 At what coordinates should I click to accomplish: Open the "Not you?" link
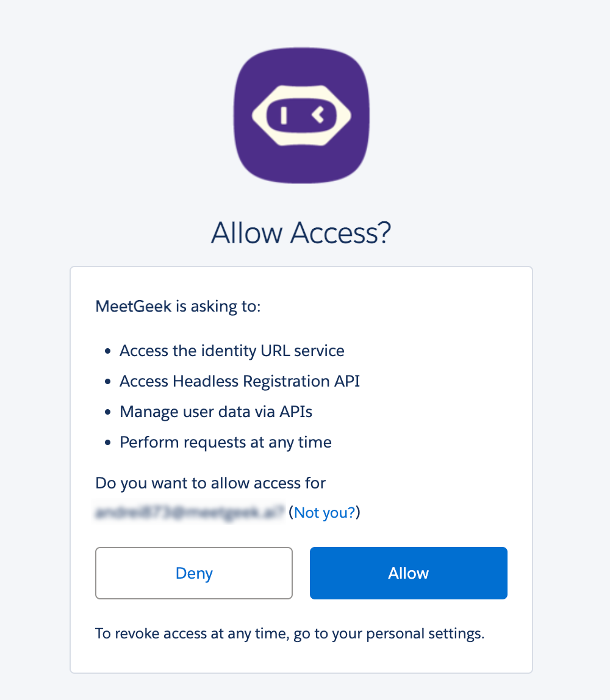tap(325, 513)
